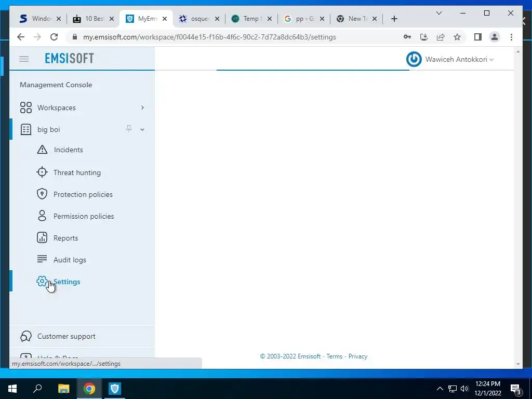This screenshot has width=532, height=399.
Task: Toggle the hamburger menu in Emsisoft header
Action: tap(24, 59)
